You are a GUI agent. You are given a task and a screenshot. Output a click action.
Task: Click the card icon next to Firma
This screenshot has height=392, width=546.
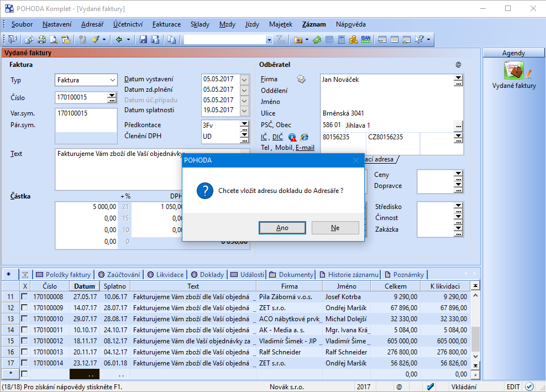pyautogui.click(x=301, y=80)
